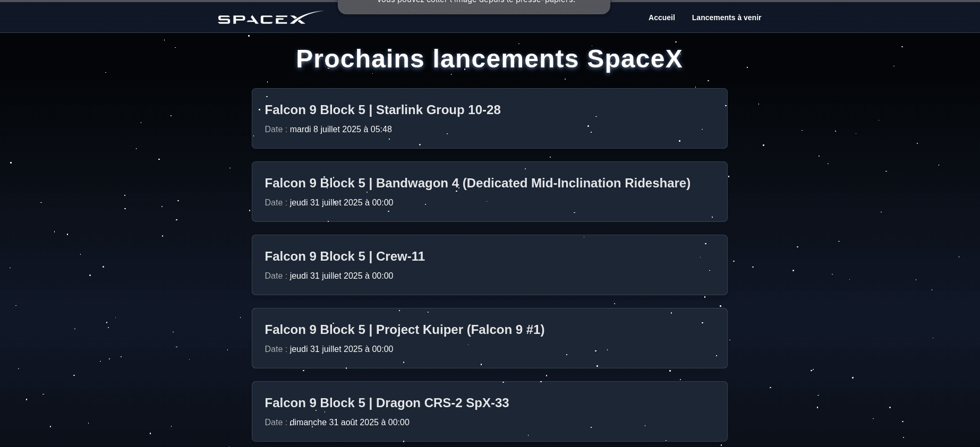Screen dimensions: 980x447
Task: Click the Starlink Group 10-28 heading
Action: (382, 110)
